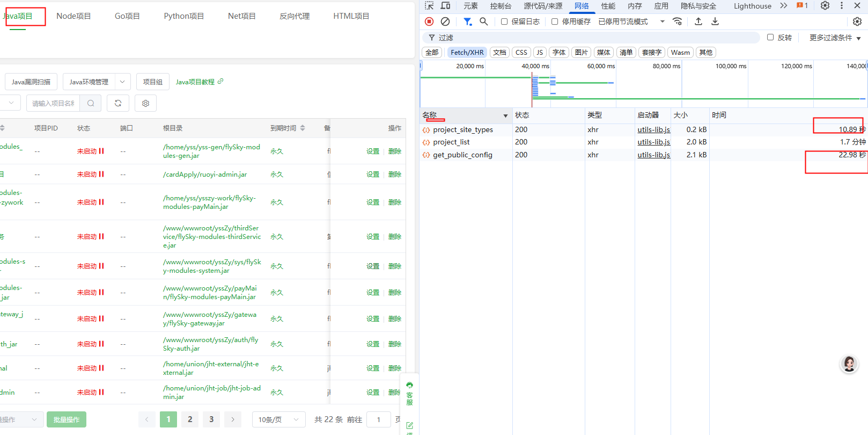
Task: Open network conditions wifi icon
Action: 677,21
